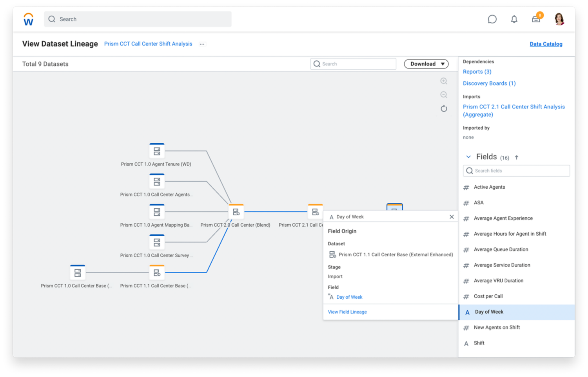The width and height of the screenshot is (588, 377).
Task: Click the zoom out magnifier icon
Action: tap(444, 95)
